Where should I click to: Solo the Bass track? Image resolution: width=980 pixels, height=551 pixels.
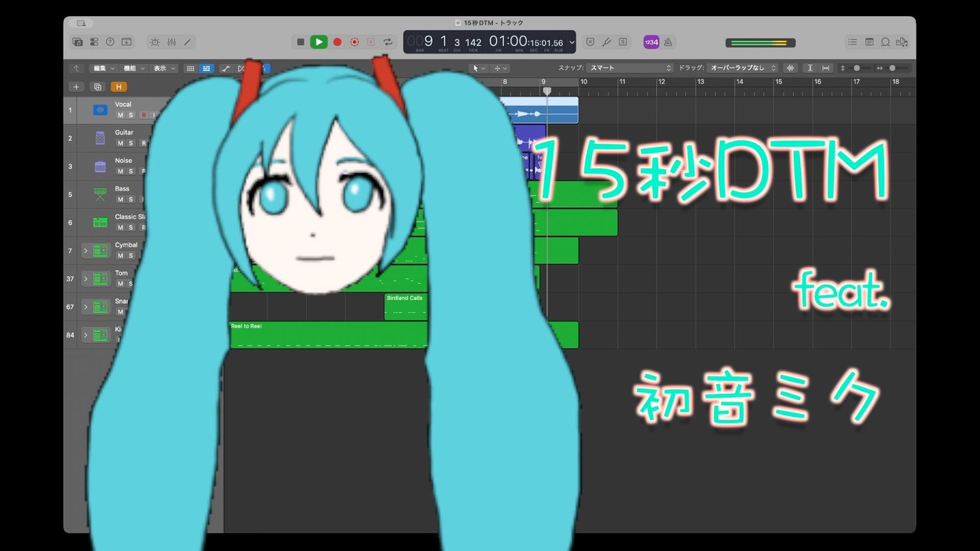131,200
